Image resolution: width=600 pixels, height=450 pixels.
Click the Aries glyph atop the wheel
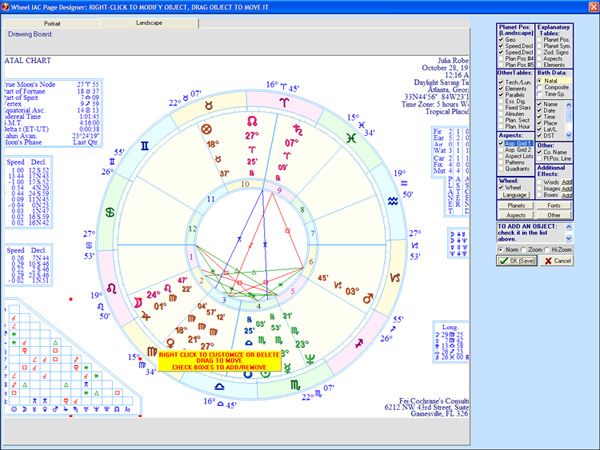click(286, 102)
